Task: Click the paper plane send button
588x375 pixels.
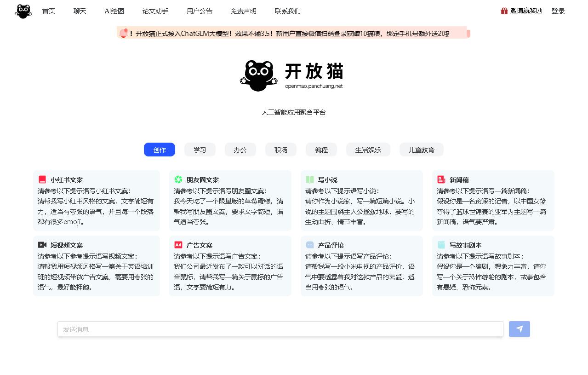Action: pos(519,329)
